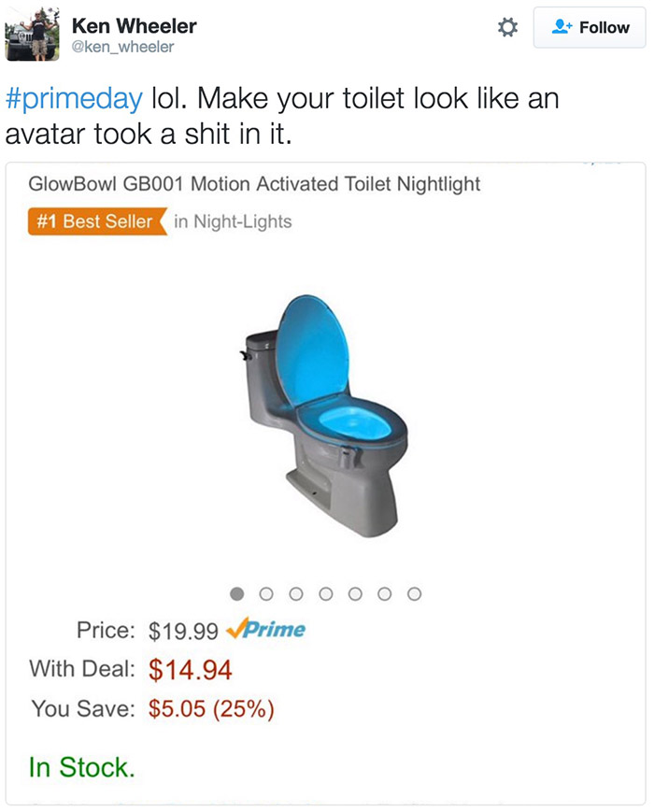Select the third image carousel dot
The width and height of the screenshot is (654, 812).
coord(296,592)
